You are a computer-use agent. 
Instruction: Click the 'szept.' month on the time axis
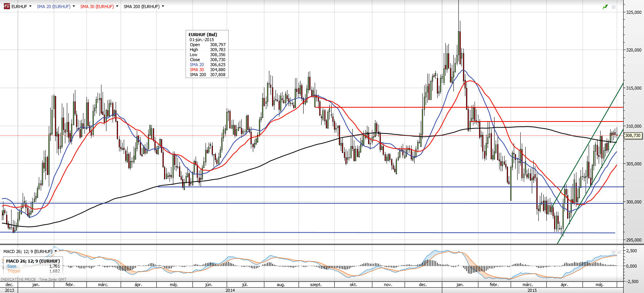coord(315,285)
